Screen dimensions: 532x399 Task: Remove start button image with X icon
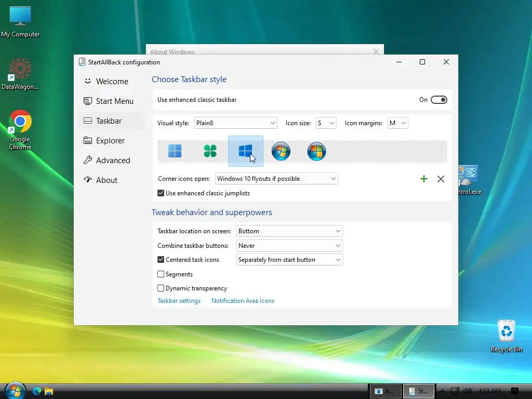click(441, 179)
